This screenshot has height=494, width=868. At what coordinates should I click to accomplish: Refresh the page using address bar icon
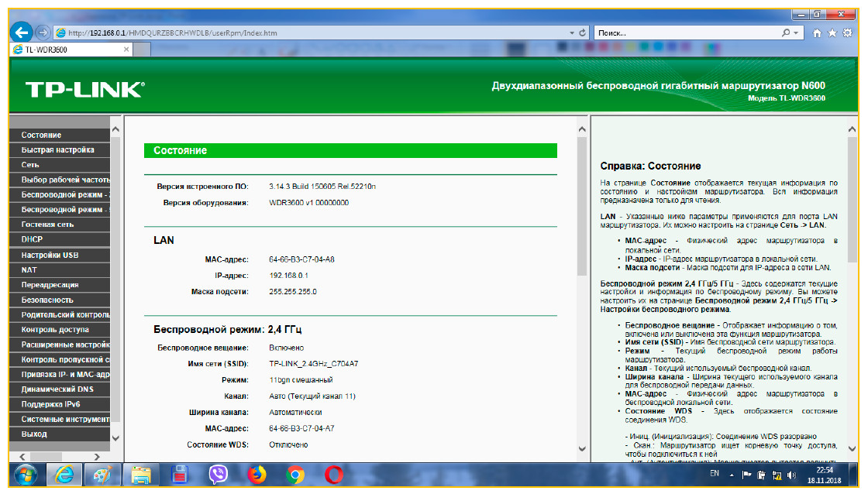583,33
